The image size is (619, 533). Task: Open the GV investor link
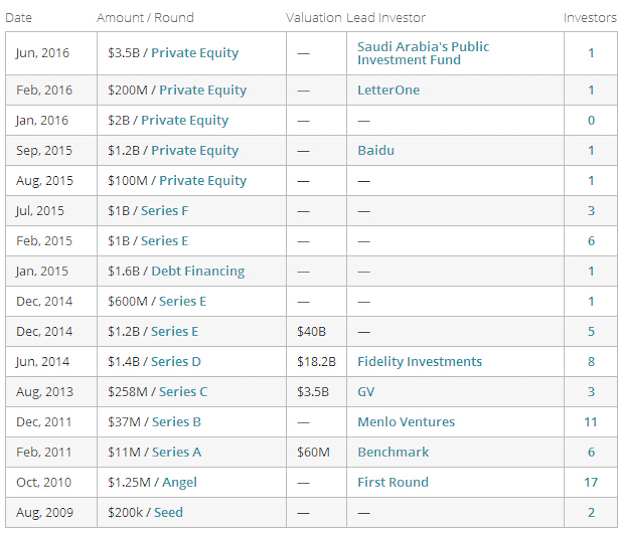[x=366, y=391]
